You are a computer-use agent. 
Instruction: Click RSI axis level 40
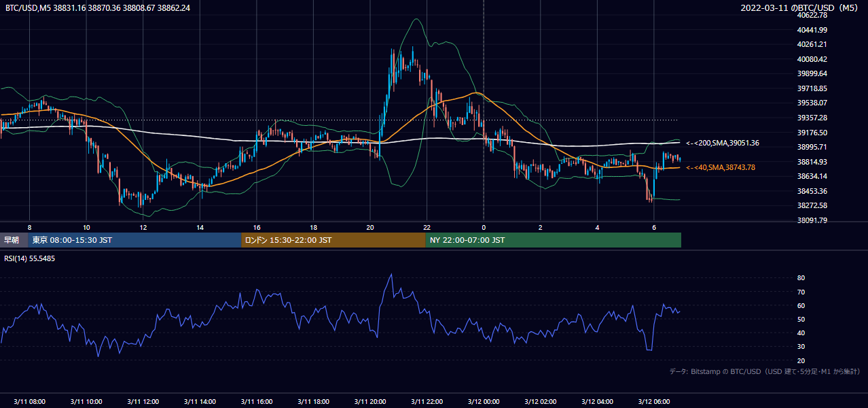pos(801,333)
